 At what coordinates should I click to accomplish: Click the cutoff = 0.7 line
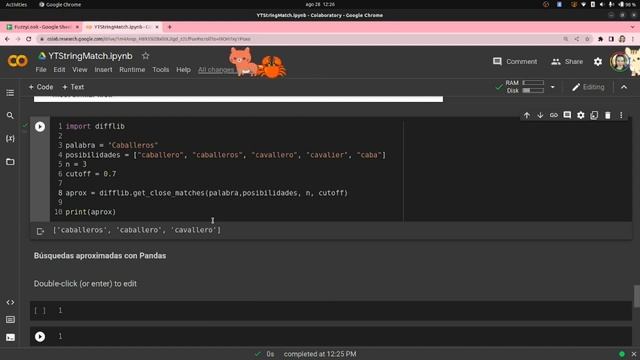91,174
